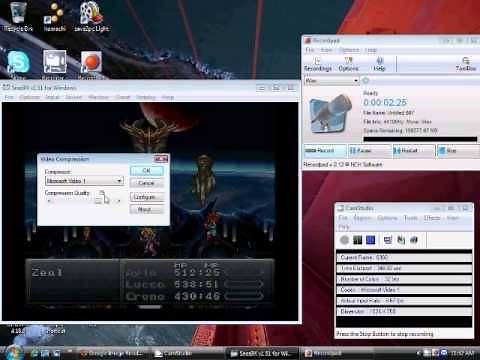Open the Recycle Bin desktop icon
Viewport: 480px width, 360px height.
(x=18, y=17)
